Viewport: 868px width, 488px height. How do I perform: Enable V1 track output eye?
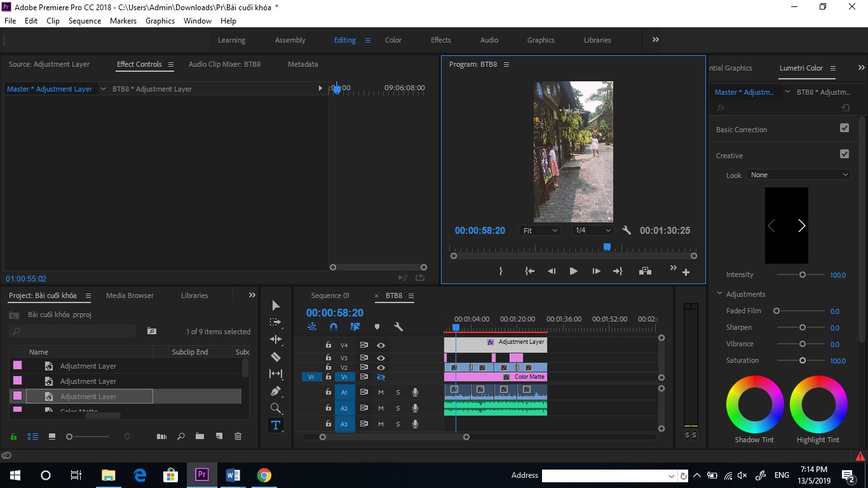pyautogui.click(x=381, y=377)
